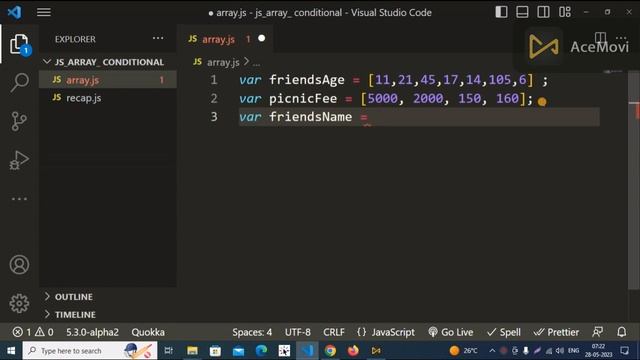The height and width of the screenshot is (360, 640).
Task: Open the 26°C weather widget
Action: 463,351
